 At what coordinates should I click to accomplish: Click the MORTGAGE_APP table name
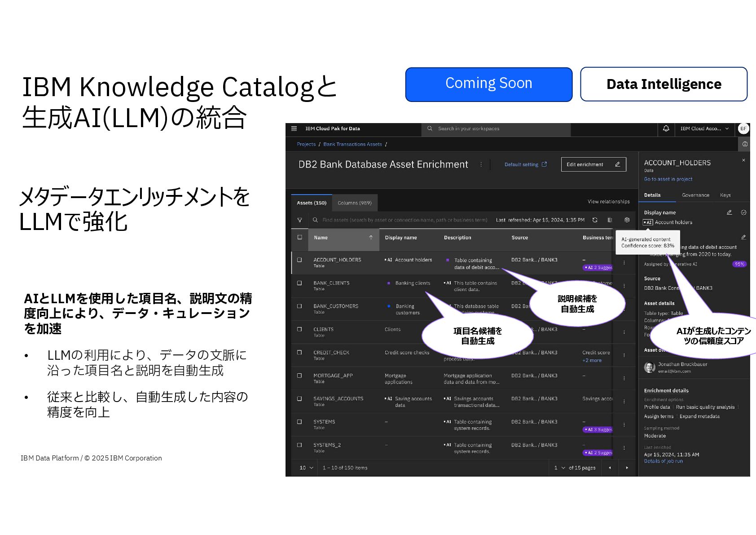(333, 376)
